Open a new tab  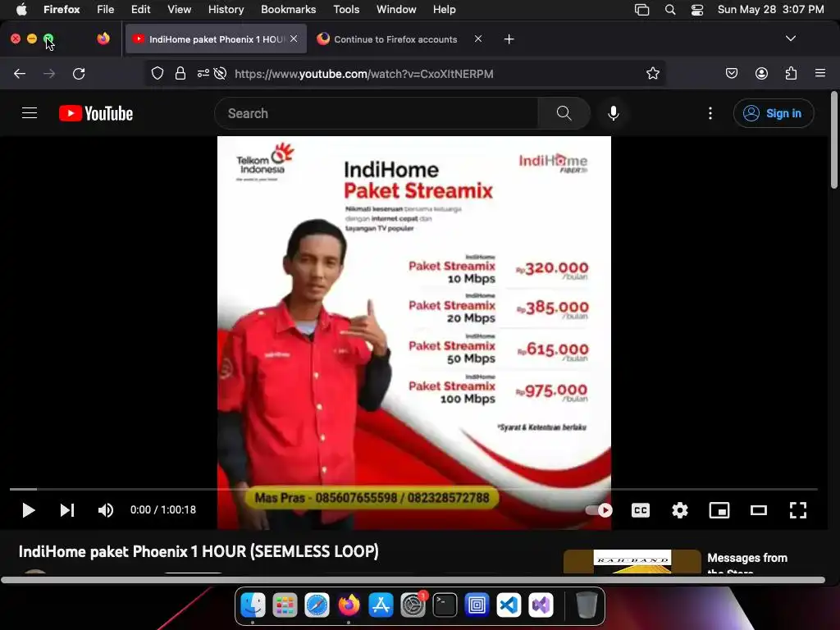coord(509,39)
